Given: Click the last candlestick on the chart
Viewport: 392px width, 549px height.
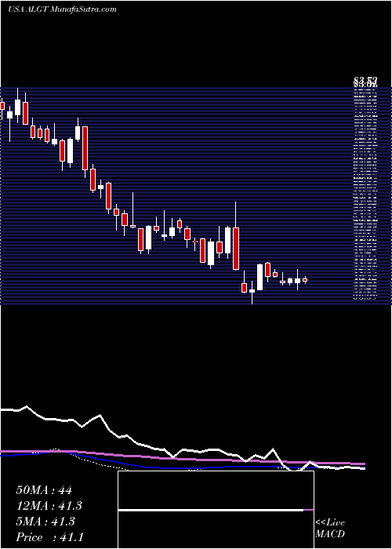Looking at the screenshot, I should [x=305, y=280].
